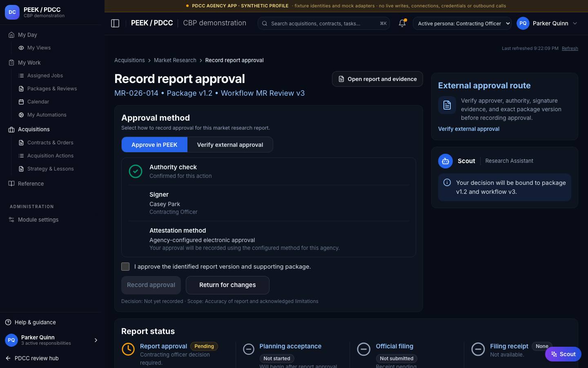Click the PQ avatar in header
Screen dimensions: 588x368
523,23
